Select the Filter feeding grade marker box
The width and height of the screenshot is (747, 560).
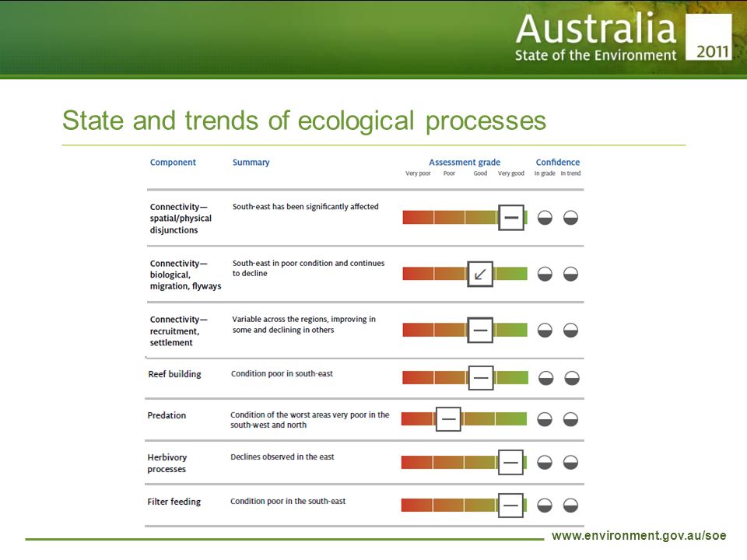[x=510, y=506]
